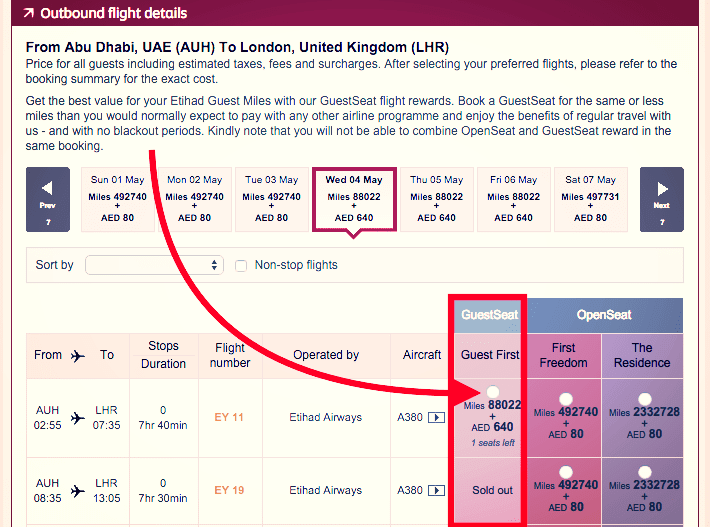Click the Prev 7 days arrow
710x527 pixels.
click(x=47, y=198)
